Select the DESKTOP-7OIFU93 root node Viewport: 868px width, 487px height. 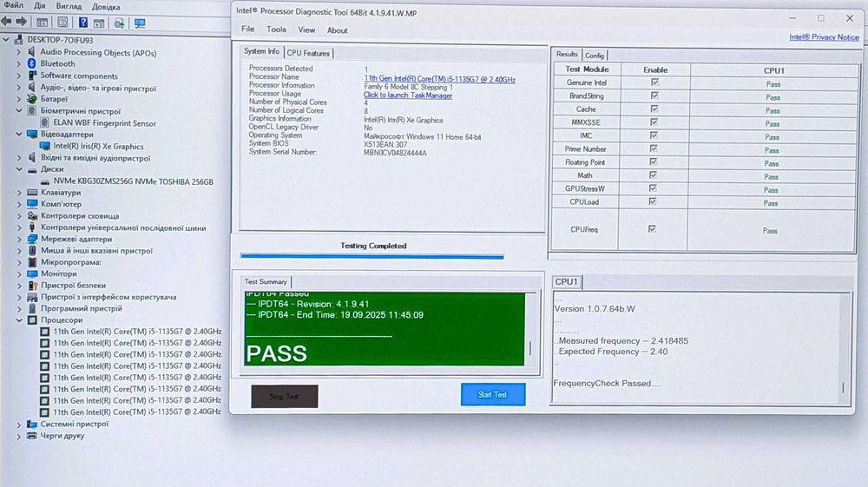(60, 40)
